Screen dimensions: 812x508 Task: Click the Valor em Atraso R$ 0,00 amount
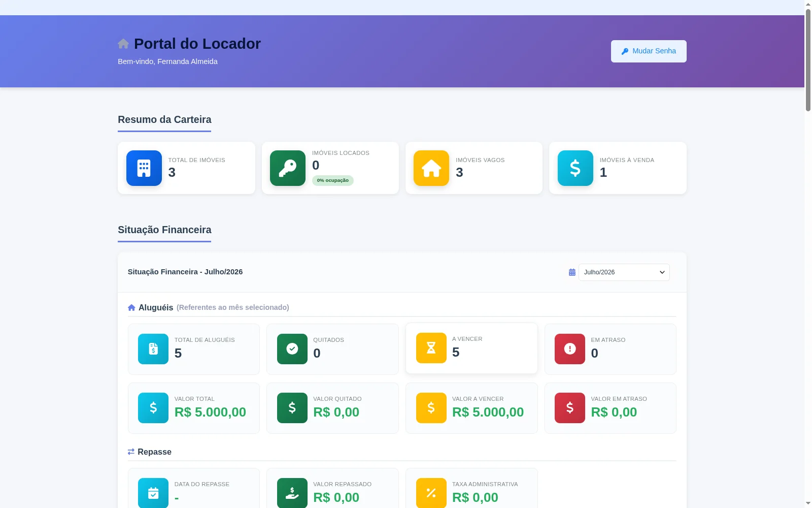coord(614,412)
